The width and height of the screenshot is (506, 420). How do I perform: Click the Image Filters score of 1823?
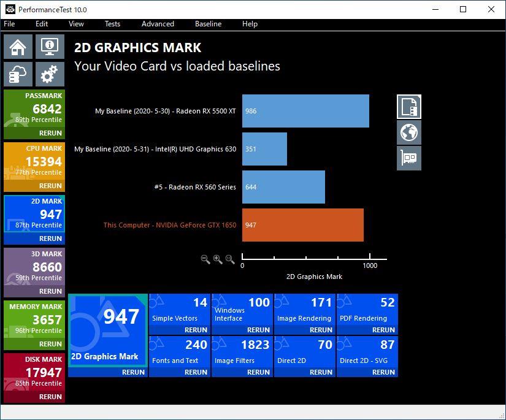click(x=255, y=345)
